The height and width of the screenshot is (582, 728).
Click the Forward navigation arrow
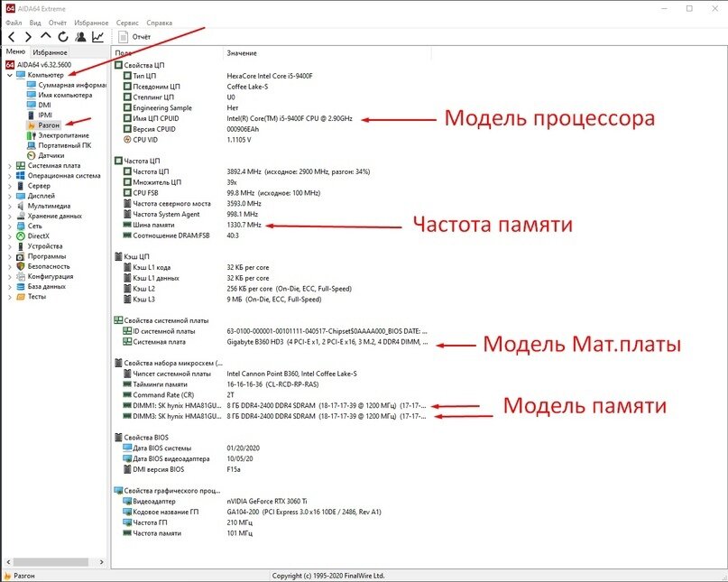pos(28,37)
